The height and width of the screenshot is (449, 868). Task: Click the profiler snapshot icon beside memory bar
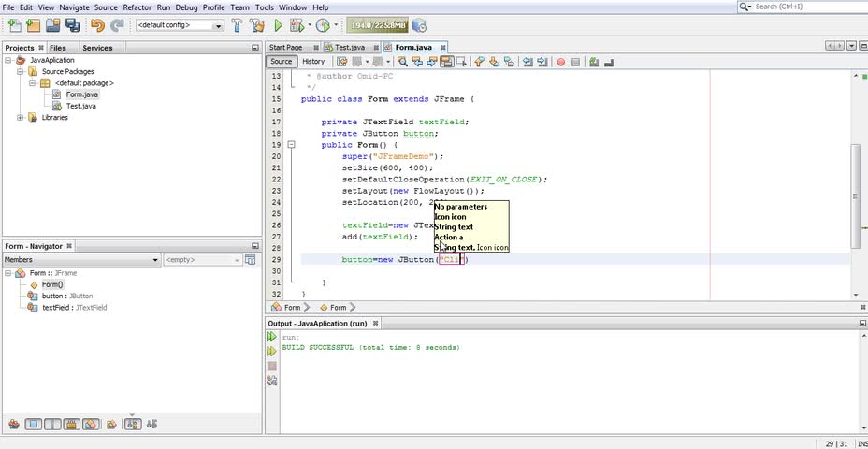[x=419, y=25]
